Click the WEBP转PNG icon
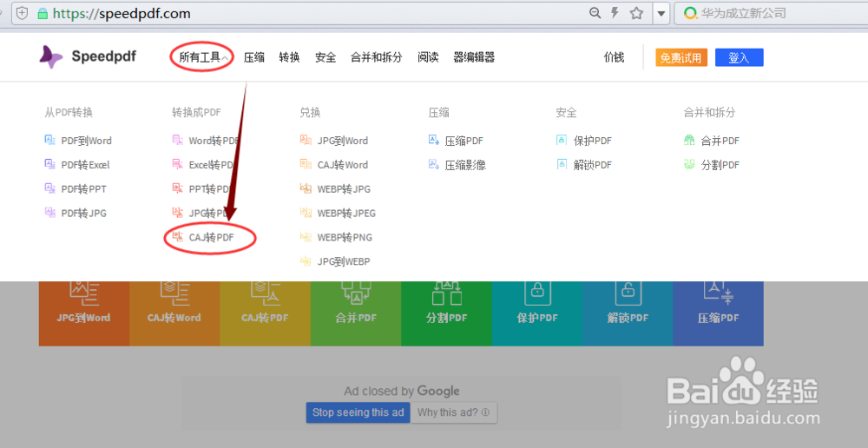 306,237
